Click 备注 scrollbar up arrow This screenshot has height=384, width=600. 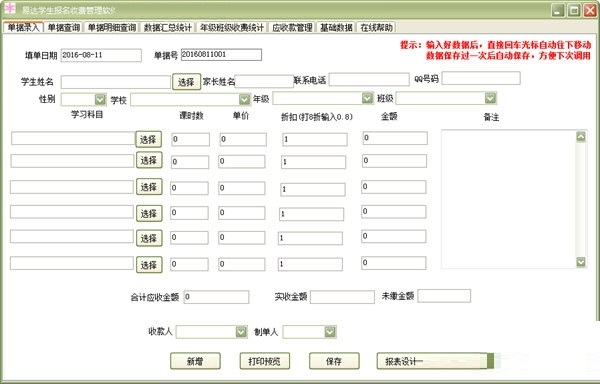[581, 137]
